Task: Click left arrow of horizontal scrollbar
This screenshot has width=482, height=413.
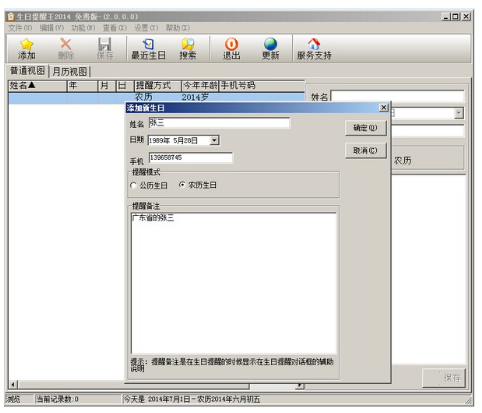Action: pyautogui.click(x=13, y=385)
